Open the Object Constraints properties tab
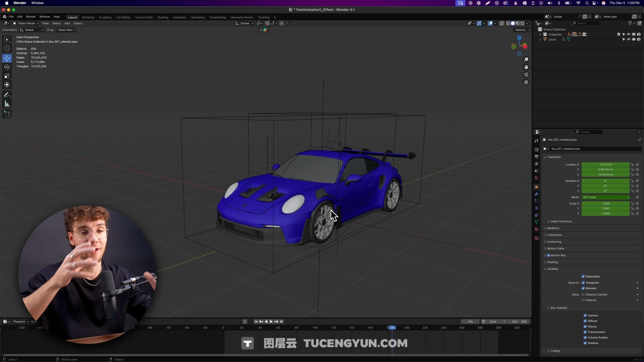Viewport: 644px width, 362px height. click(536, 215)
